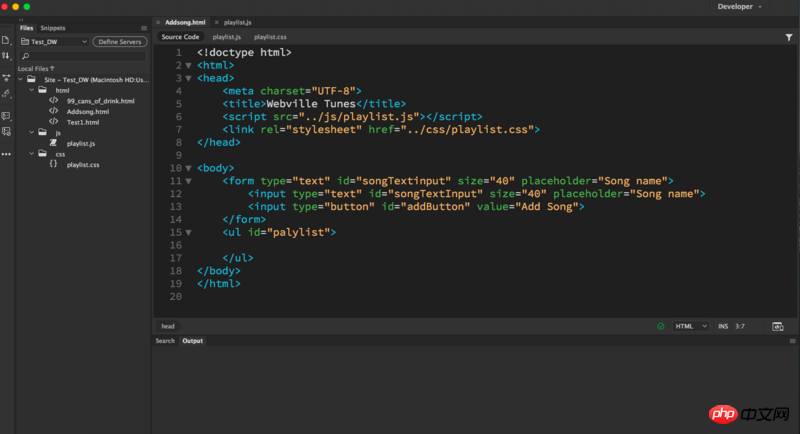
Task: Collapse the html folder in file tree
Action: [32, 90]
